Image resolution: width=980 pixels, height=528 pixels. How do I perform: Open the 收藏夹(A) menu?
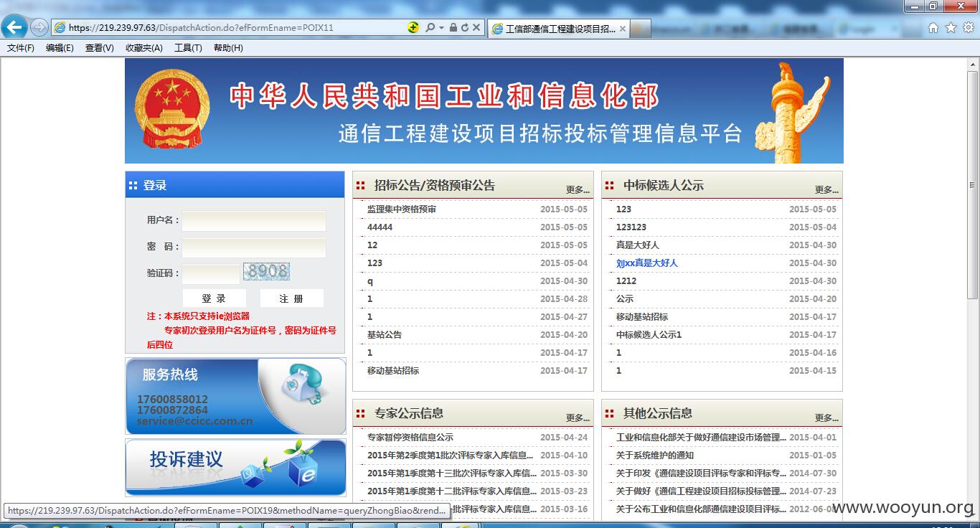coord(143,48)
